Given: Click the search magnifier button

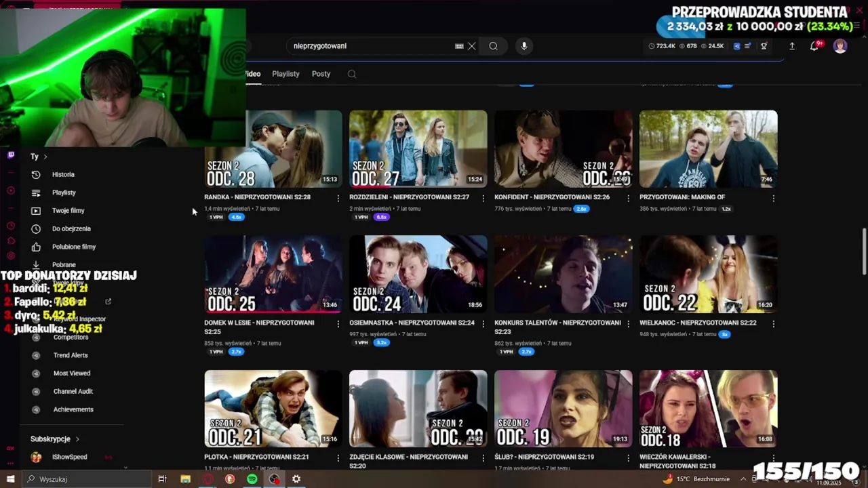Looking at the screenshot, I should (493, 46).
